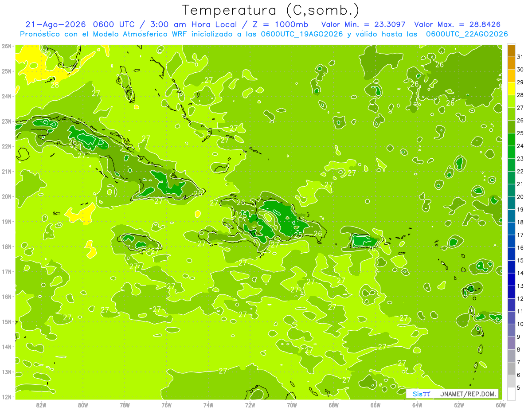Click the "78W" longitude axis label

coord(125,405)
